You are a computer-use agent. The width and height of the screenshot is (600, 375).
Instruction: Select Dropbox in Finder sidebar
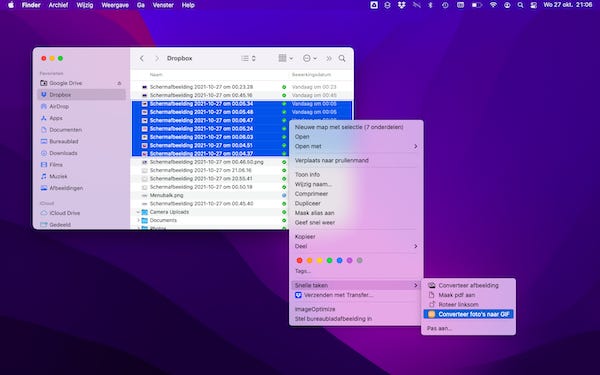click(x=82, y=95)
